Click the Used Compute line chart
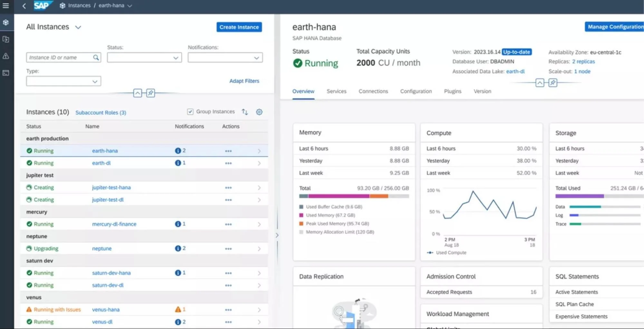The image size is (644, 329). click(490, 205)
